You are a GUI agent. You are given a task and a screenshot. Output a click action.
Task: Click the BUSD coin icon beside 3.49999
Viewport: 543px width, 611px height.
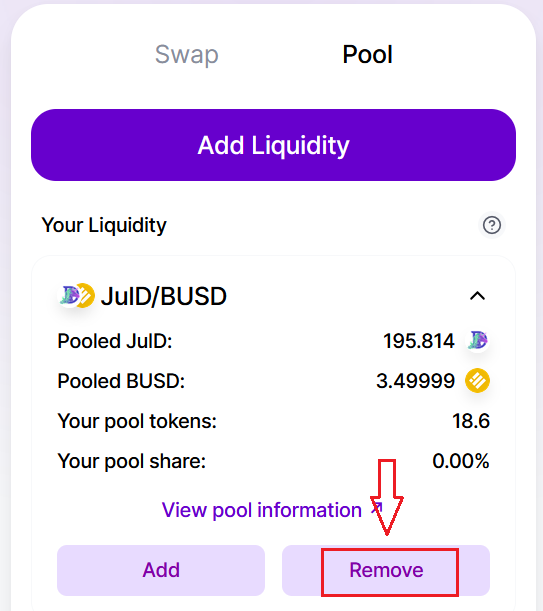(478, 381)
